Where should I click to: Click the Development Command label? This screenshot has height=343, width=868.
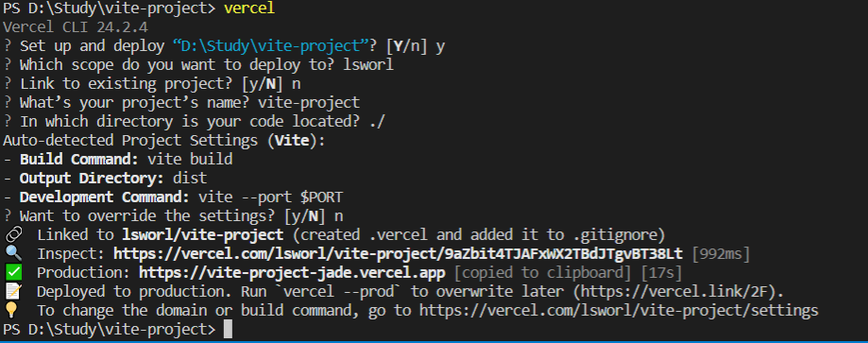click(105, 197)
